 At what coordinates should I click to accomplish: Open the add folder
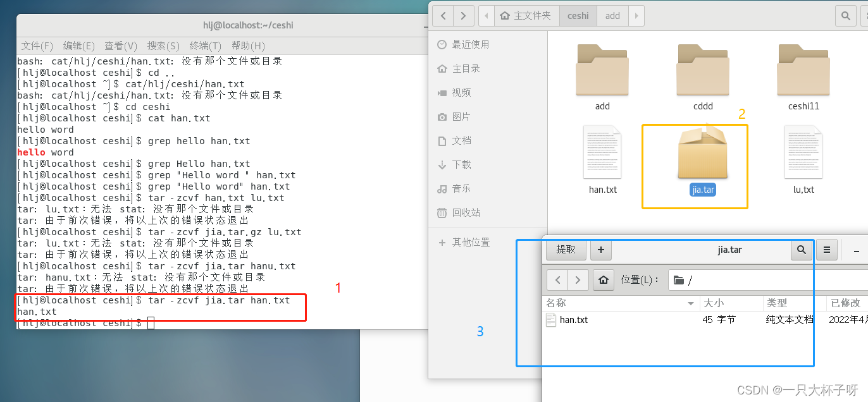(x=602, y=70)
